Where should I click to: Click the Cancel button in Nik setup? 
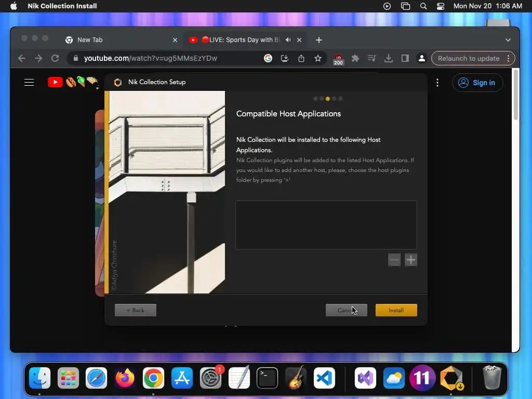tap(347, 310)
